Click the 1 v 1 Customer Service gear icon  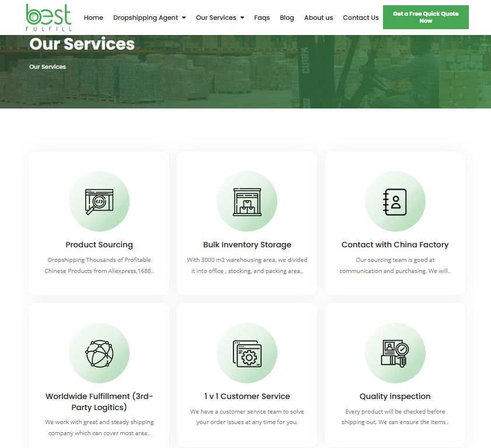(x=247, y=353)
